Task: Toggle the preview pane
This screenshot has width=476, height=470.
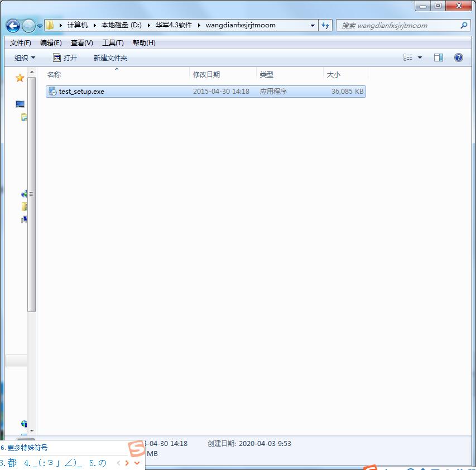Action: pos(439,57)
